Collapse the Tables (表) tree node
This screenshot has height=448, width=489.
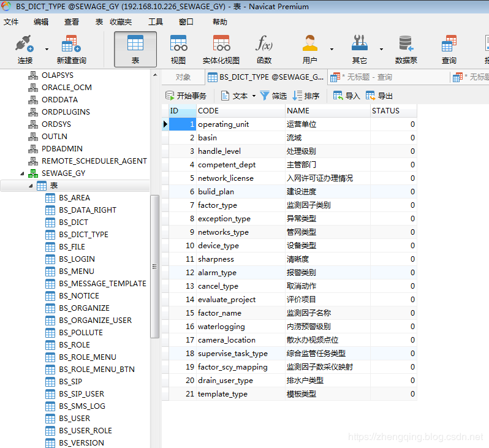coord(31,186)
